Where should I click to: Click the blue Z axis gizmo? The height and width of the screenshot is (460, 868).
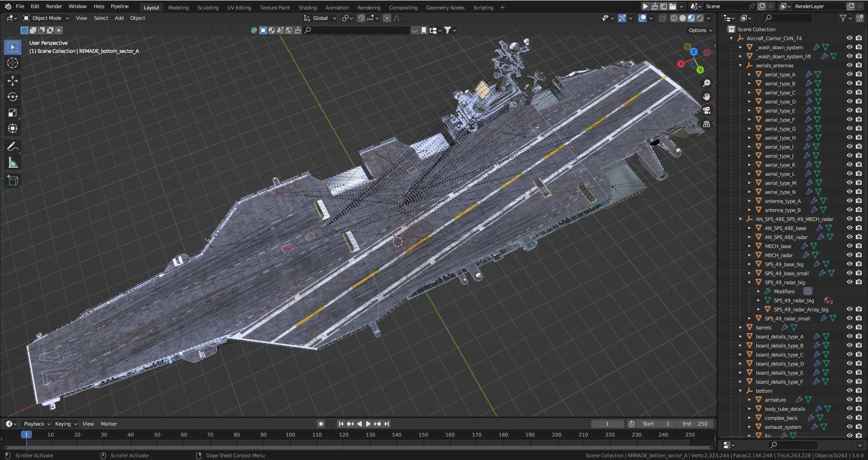pos(694,52)
